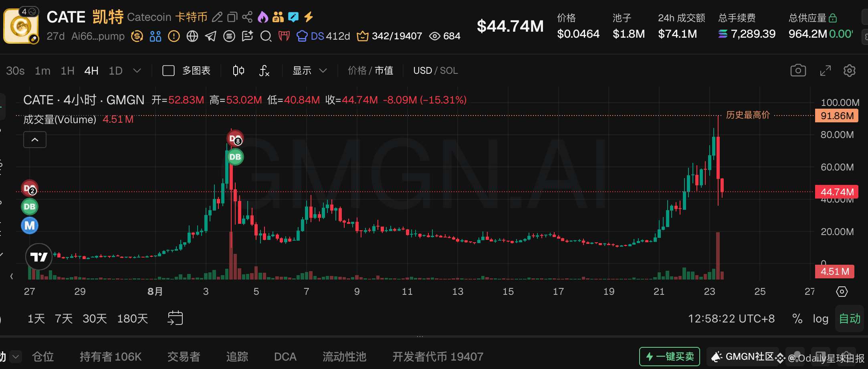868x369 pixels.
Task: Open the DCA tab
Action: (285, 357)
